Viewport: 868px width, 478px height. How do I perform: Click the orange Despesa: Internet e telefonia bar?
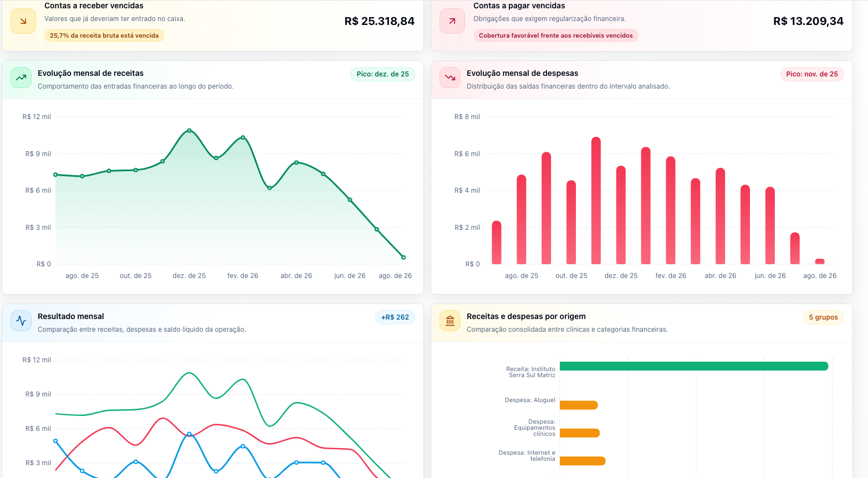[583, 461]
